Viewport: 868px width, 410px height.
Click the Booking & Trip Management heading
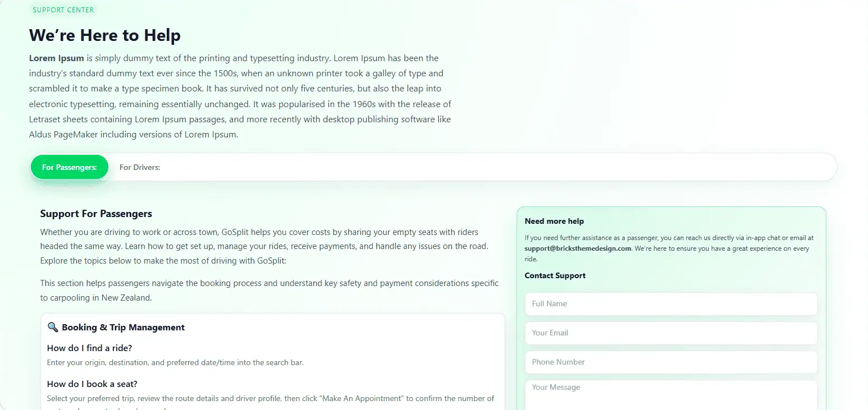click(x=123, y=328)
